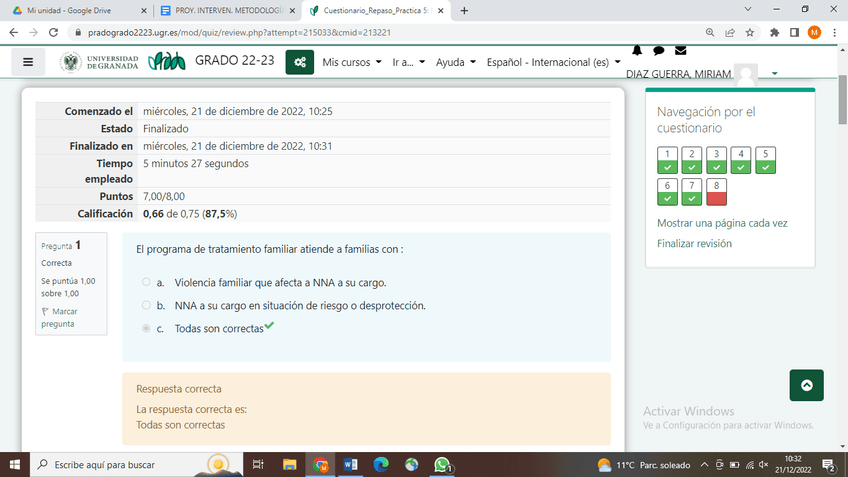Go to question 1 in navigation
The height and width of the screenshot is (477, 848).
[667, 160]
